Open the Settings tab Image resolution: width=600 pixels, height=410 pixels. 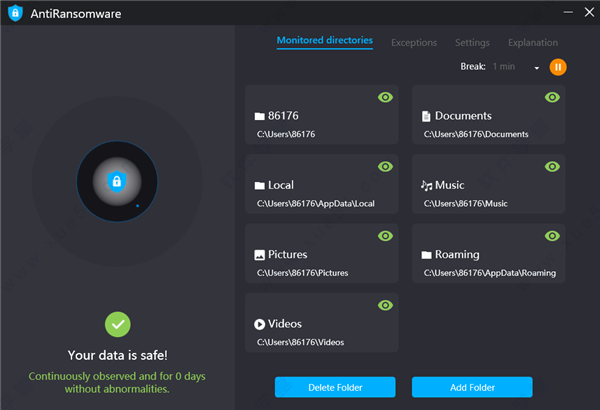click(x=472, y=42)
